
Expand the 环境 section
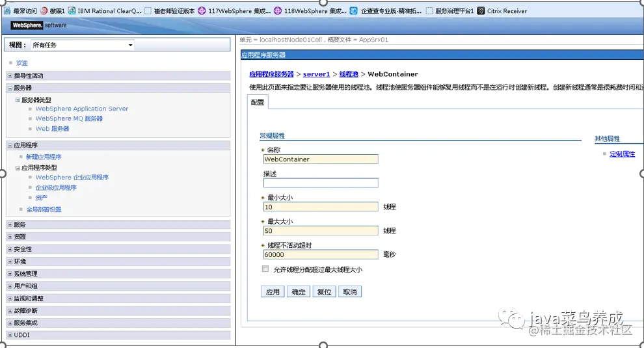point(10,261)
